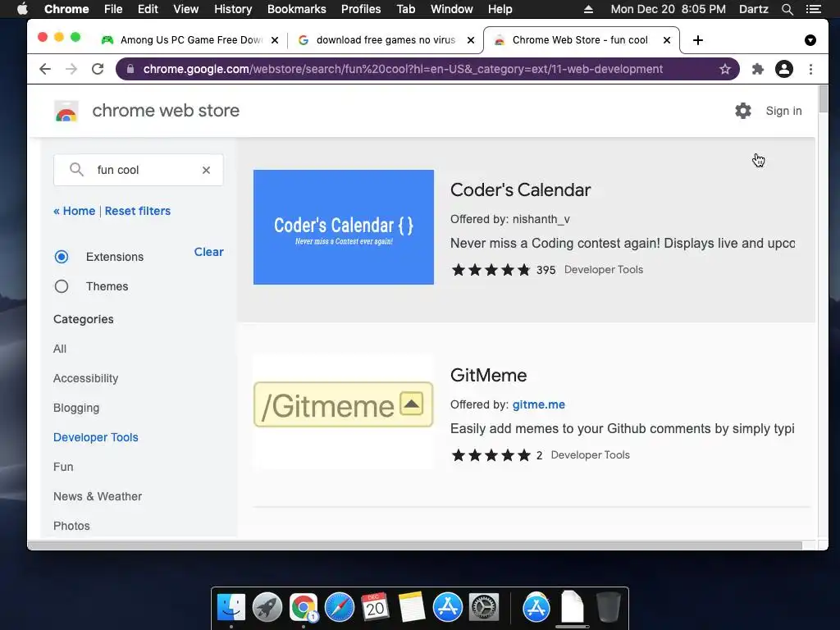Click the address bar URL
The width and height of the screenshot is (840, 630).
(403, 69)
